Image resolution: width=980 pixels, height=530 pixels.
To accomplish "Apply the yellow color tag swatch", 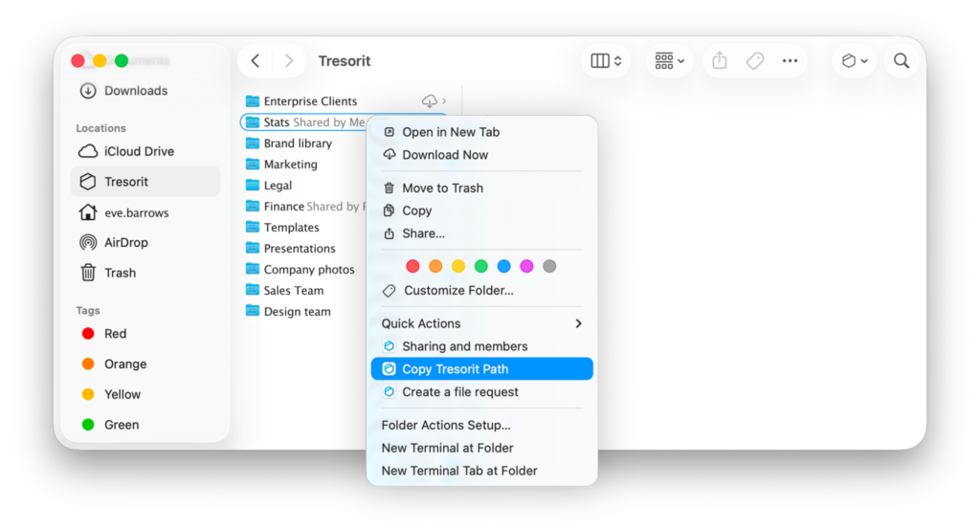I will (458, 266).
